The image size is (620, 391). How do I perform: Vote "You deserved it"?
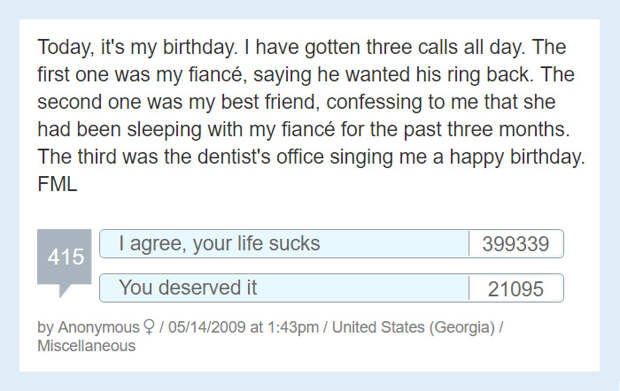pos(284,288)
